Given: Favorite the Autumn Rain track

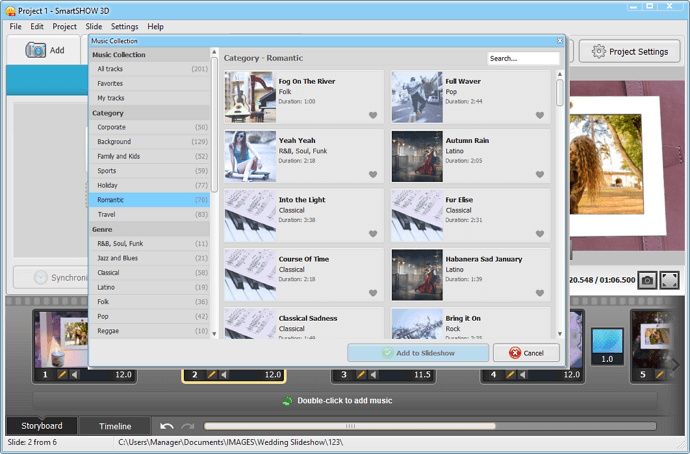Looking at the screenshot, I should click(x=540, y=174).
